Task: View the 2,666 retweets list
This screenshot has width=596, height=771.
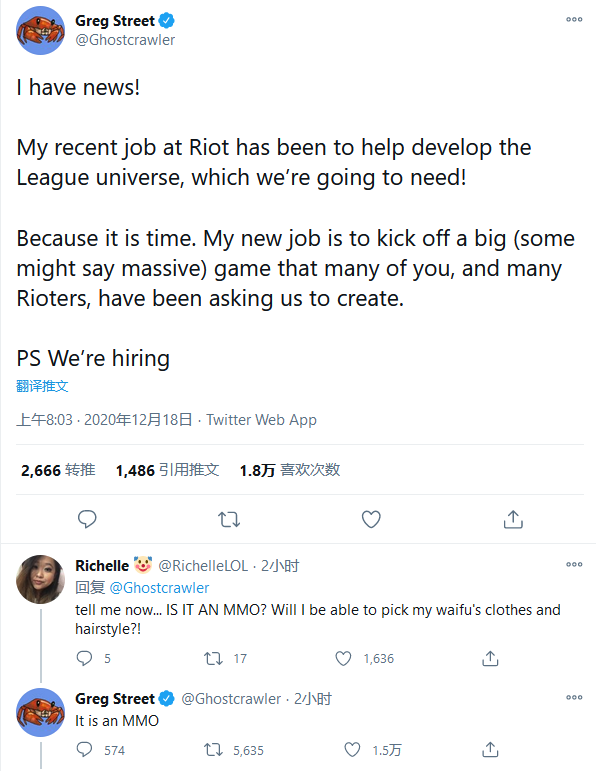Action: pyautogui.click(x=58, y=470)
